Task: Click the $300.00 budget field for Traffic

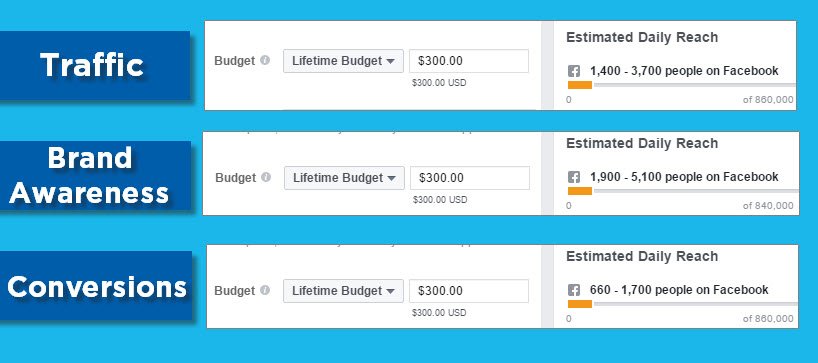Action: [x=469, y=61]
